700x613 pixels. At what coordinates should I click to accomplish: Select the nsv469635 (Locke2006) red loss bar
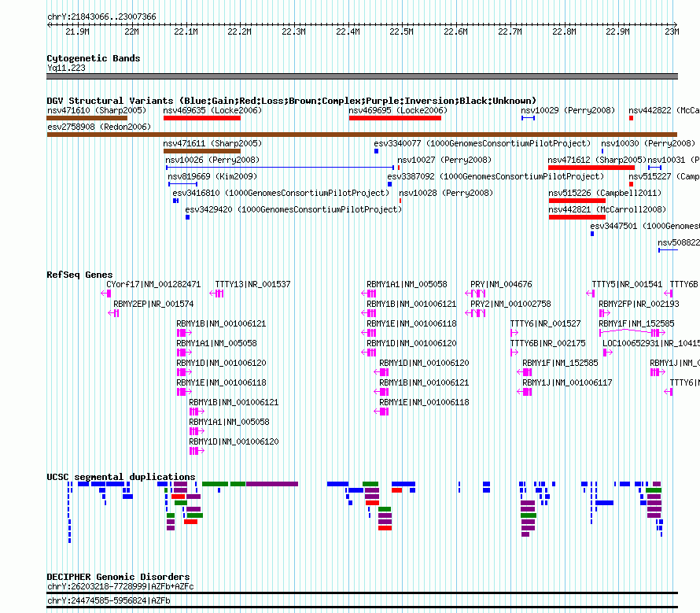point(202,118)
